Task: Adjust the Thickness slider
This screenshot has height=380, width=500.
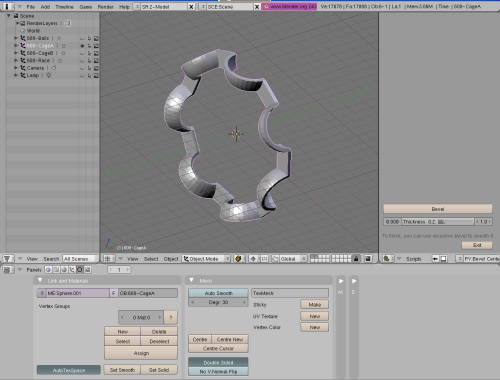Action: [x=438, y=222]
